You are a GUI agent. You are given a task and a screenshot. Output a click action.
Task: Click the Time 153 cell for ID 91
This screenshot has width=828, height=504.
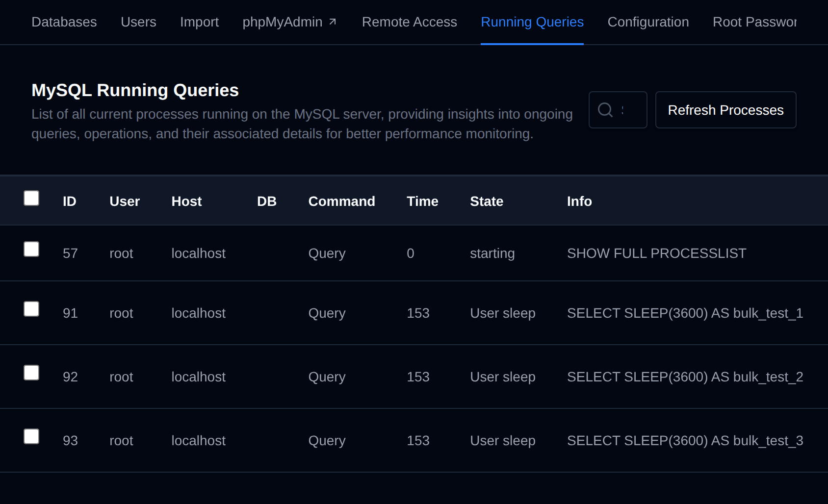coord(418,313)
